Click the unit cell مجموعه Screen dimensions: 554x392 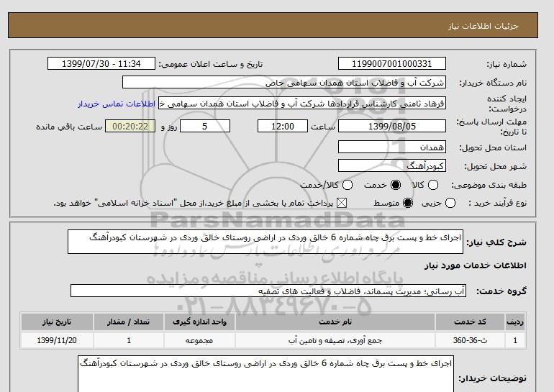(x=199, y=340)
